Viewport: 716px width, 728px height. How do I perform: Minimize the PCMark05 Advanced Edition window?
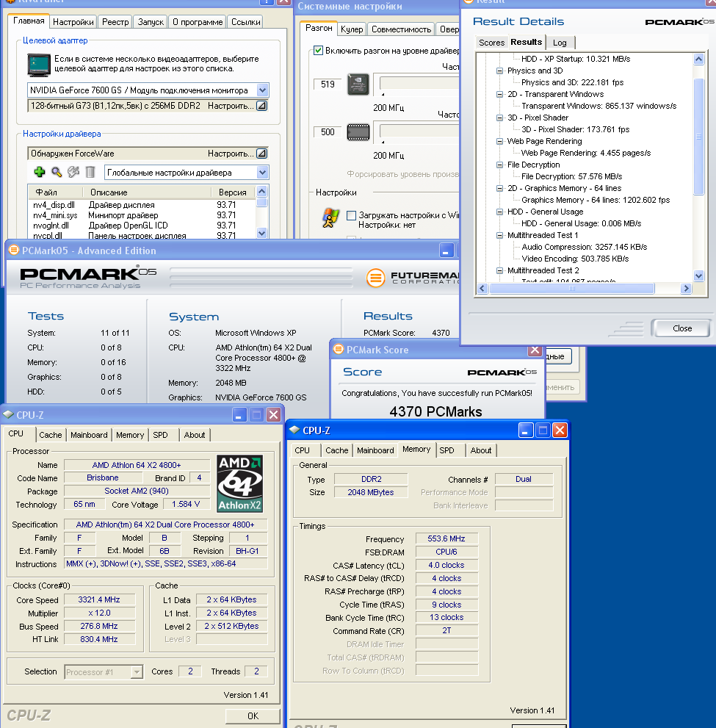tap(446, 251)
